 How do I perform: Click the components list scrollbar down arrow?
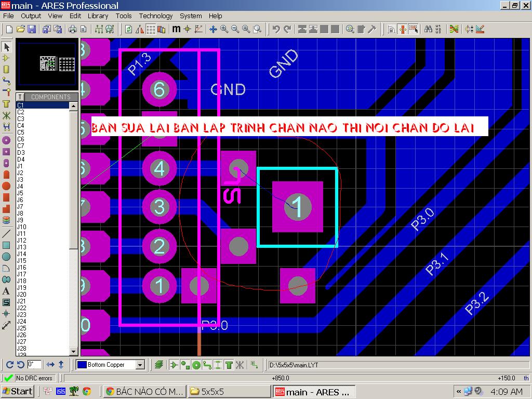(x=74, y=352)
